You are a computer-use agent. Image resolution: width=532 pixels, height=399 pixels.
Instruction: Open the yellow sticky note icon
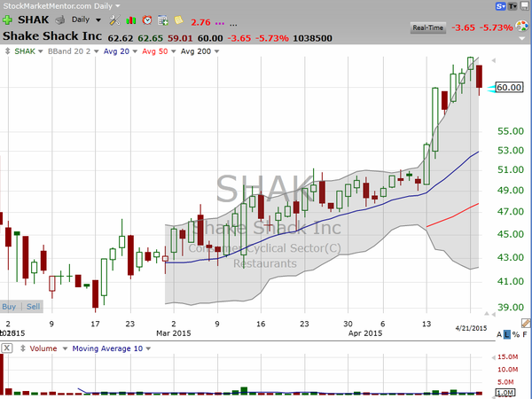(178, 20)
